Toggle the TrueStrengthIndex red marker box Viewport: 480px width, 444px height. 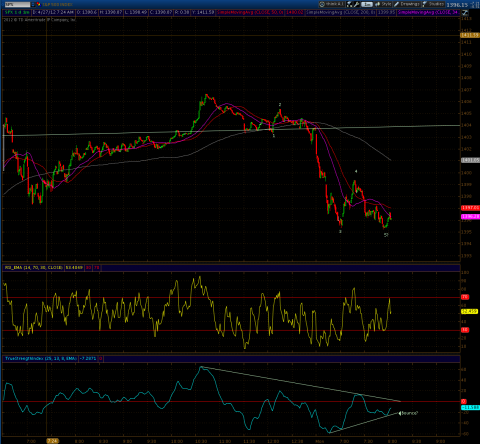pos(100,359)
